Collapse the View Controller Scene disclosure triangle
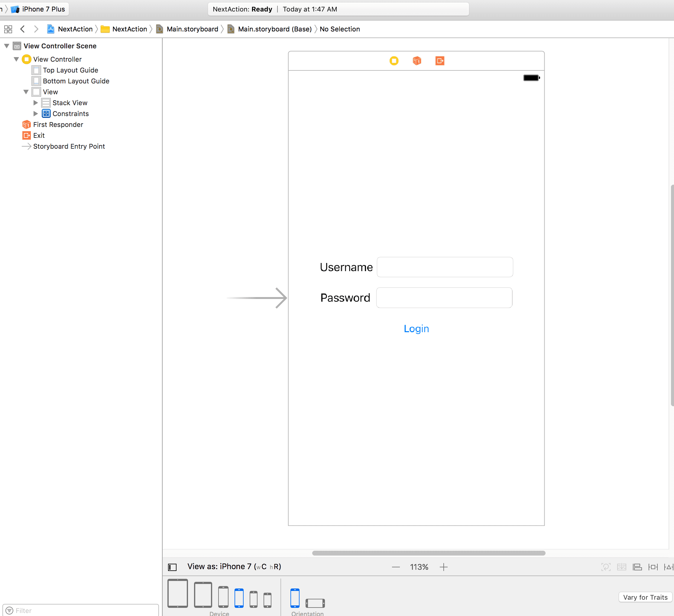 coord(7,46)
